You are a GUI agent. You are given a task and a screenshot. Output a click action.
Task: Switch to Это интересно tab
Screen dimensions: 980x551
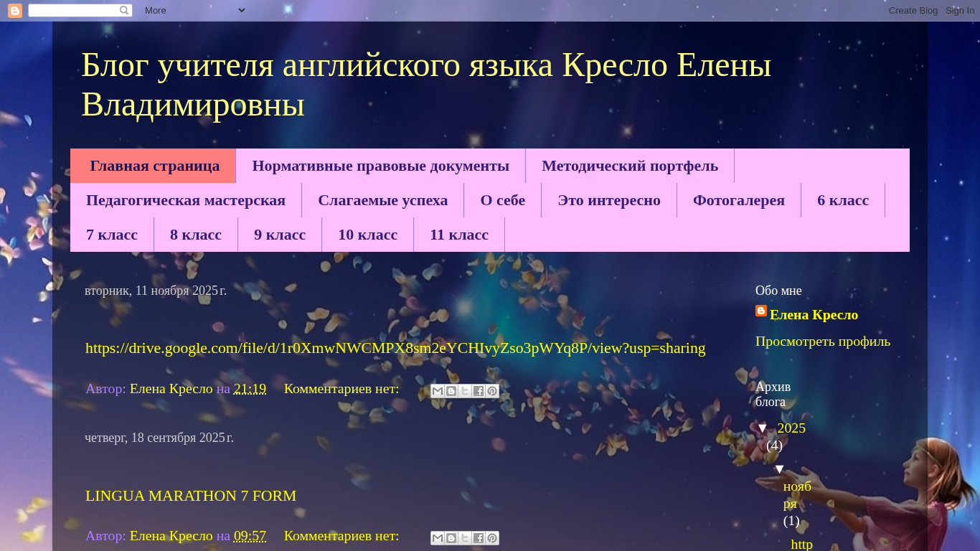pos(609,200)
